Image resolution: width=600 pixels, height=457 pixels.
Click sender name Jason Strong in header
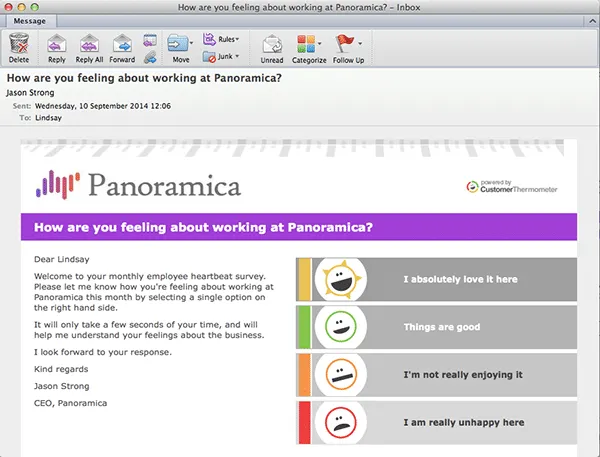30,93
